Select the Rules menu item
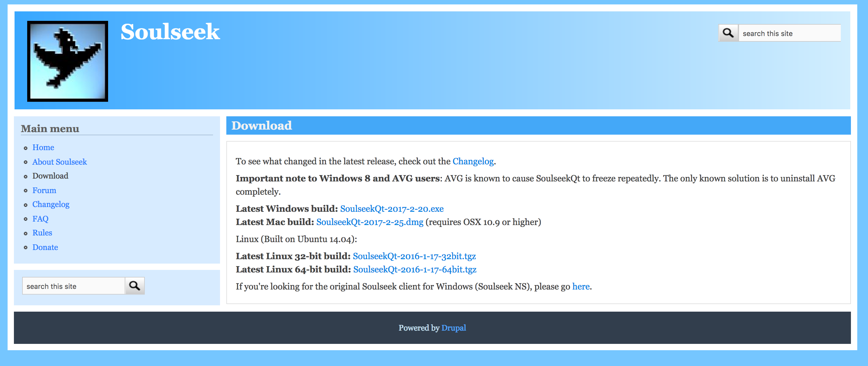 coord(43,233)
